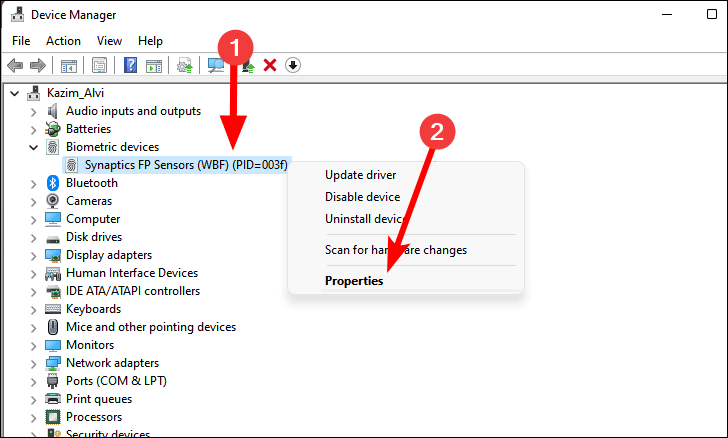Click Disable device in the context menu
The image size is (728, 438).
(x=362, y=197)
